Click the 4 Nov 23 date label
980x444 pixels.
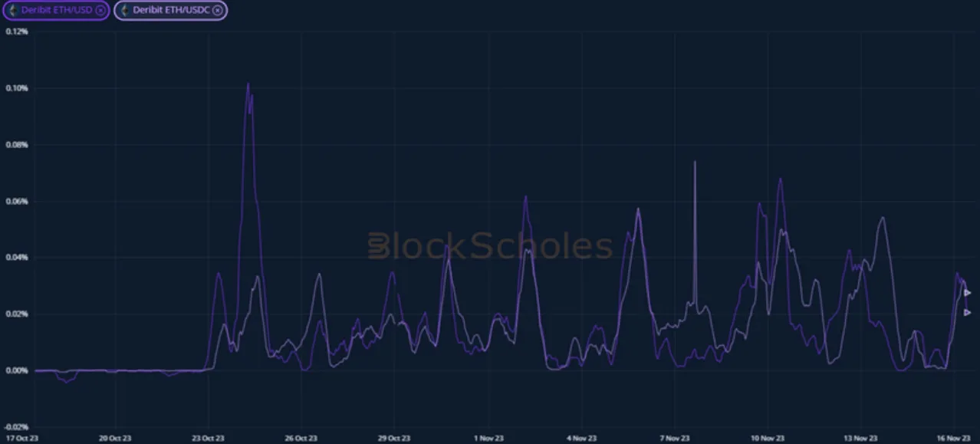[x=580, y=439]
